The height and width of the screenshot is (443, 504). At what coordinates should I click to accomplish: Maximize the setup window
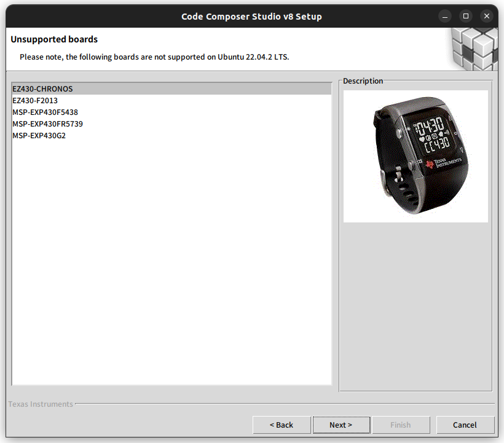pyautogui.click(x=466, y=16)
